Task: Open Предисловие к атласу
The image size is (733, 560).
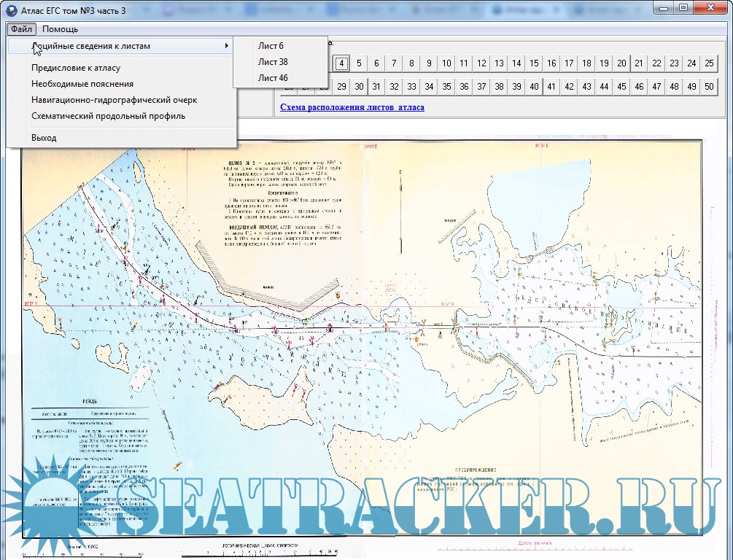Action: pyautogui.click(x=76, y=68)
